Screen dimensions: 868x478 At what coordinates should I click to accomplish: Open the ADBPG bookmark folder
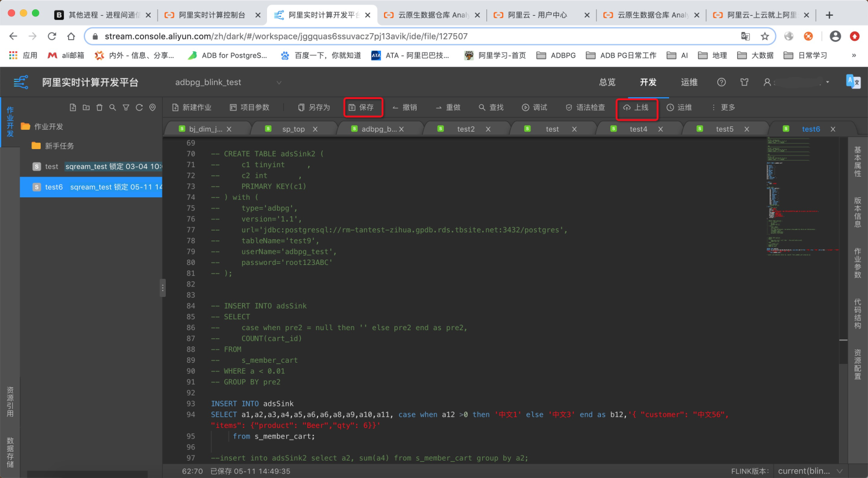[x=556, y=55]
